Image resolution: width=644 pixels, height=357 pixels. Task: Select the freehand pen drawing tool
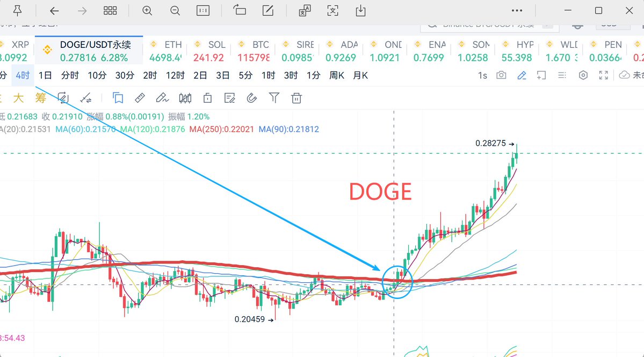point(162,98)
